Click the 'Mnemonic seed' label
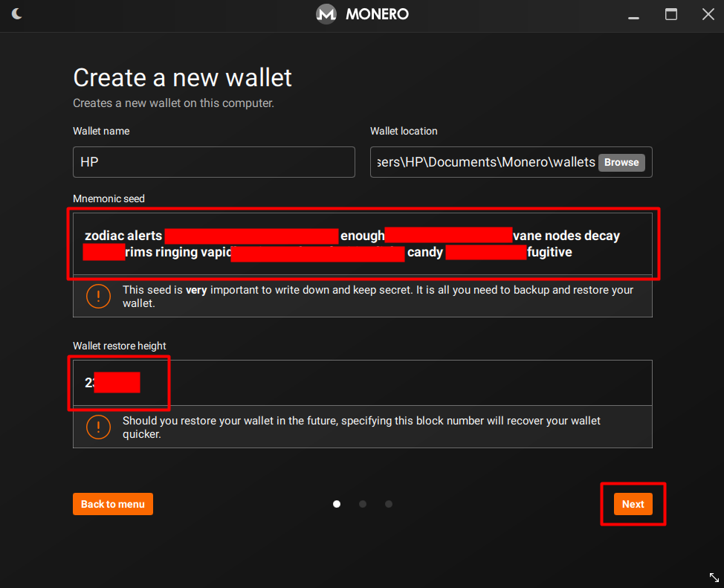724x588 pixels. [x=109, y=198]
